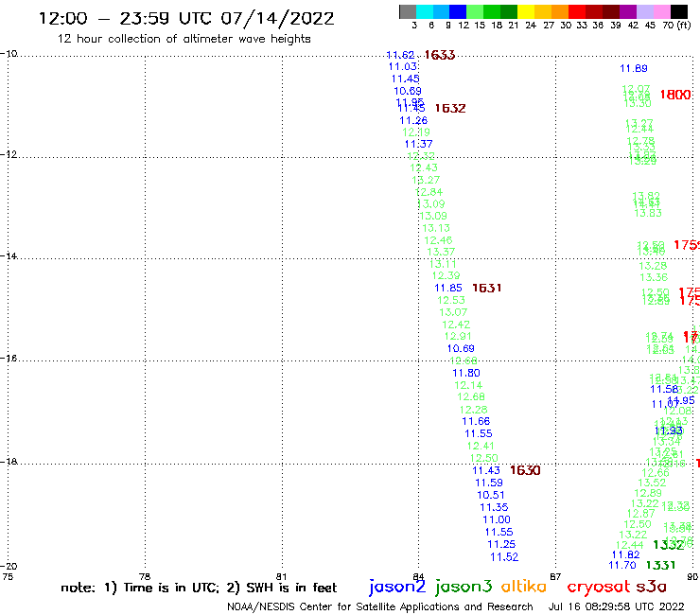Click the 11.62 wave height value

(400, 55)
